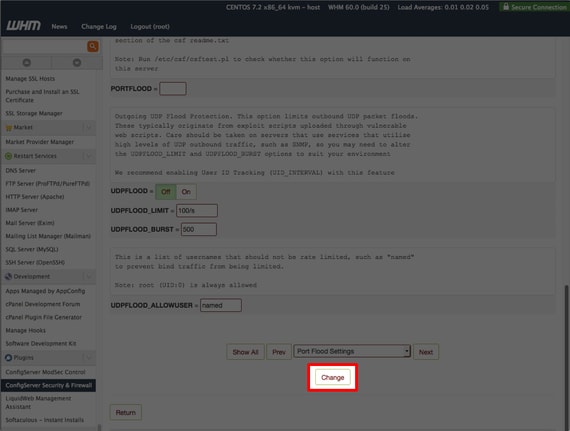Focus the UDPFLOOD_LIMIT input field
This screenshot has width=570, height=431.
(x=197, y=210)
